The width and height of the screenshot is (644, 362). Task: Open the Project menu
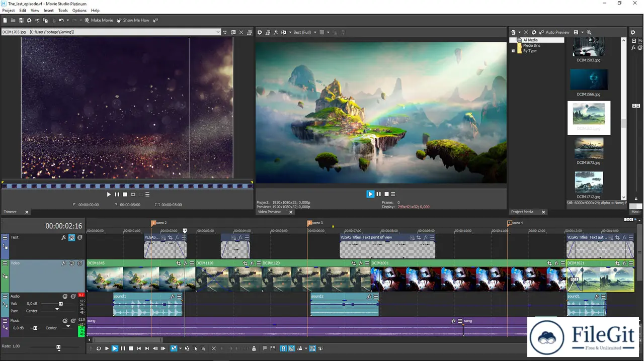pos(9,10)
